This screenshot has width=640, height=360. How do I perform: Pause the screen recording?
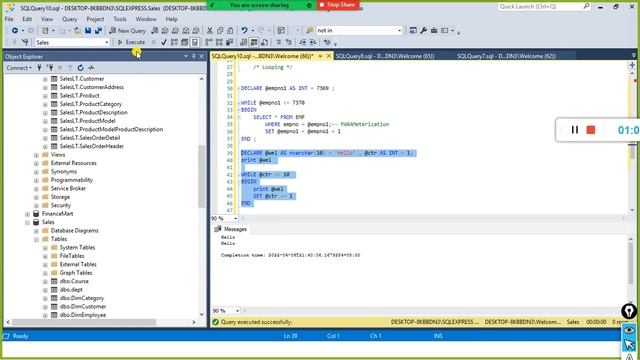click(x=575, y=130)
